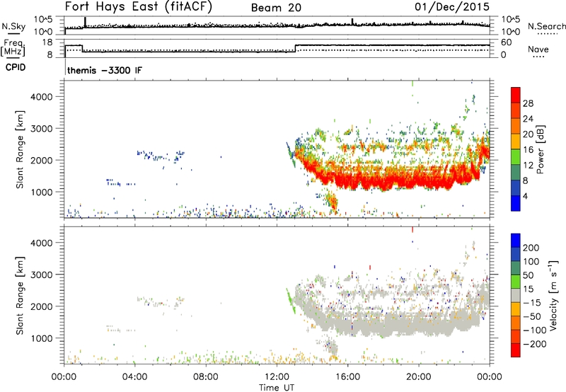Click the '4000' tick in Velocity panel
This screenshot has height=392, width=566.
[x=41, y=243]
